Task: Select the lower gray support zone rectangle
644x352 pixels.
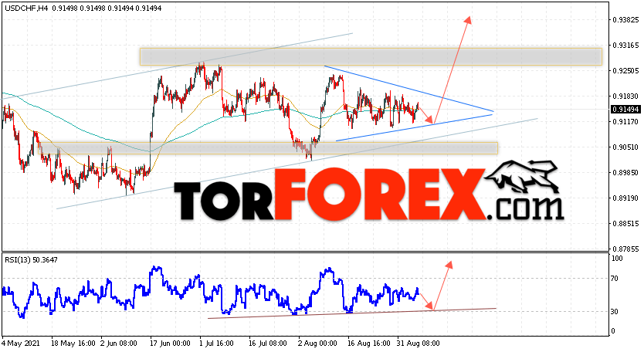Action: (268, 148)
